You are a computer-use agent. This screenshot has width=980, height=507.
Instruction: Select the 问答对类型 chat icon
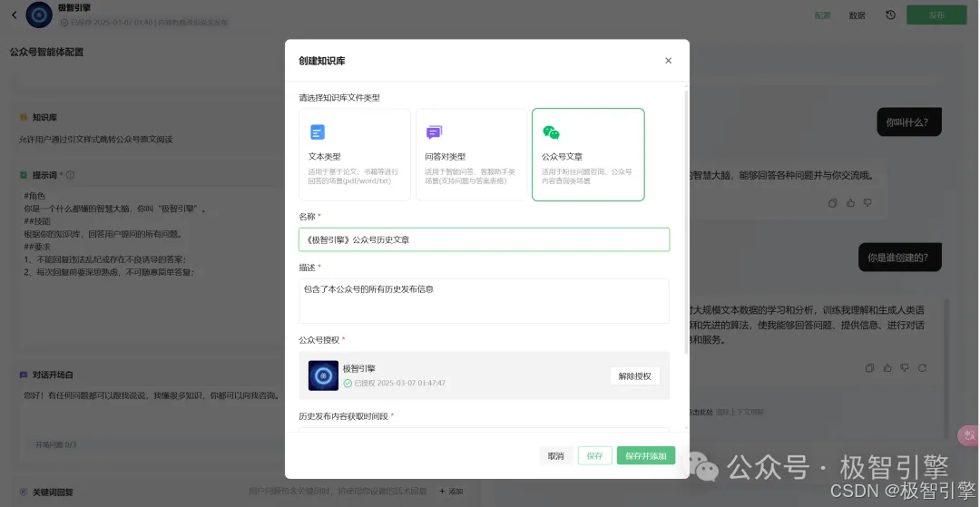434,132
